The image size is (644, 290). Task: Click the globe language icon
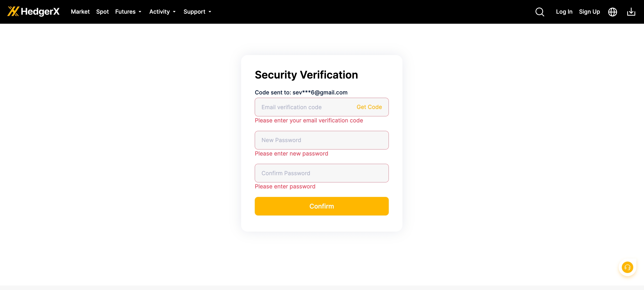click(x=612, y=12)
